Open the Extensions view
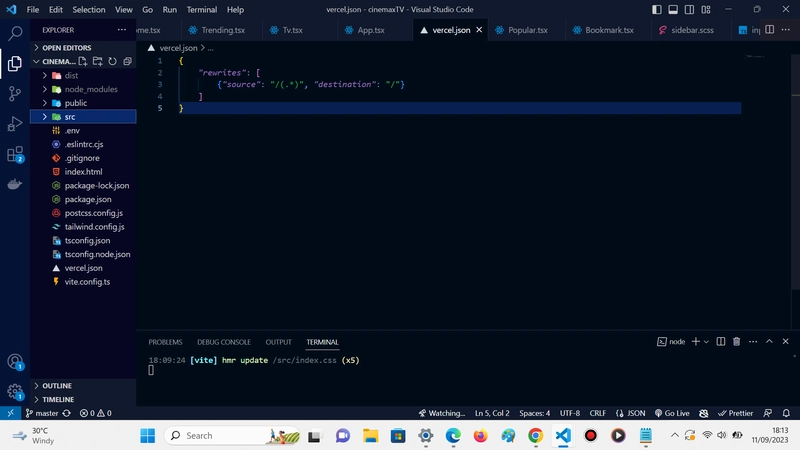This screenshot has height=450, width=800. [15, 154]
